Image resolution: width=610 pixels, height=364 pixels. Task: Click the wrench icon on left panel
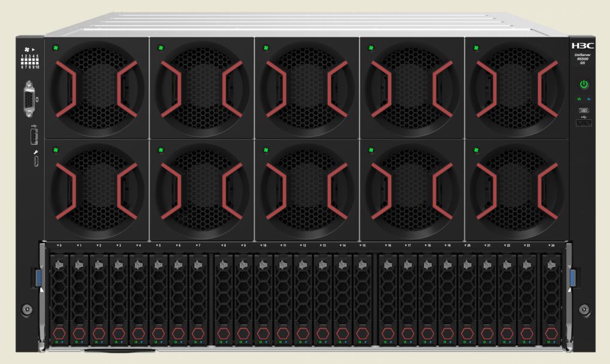tap(36, 152)
